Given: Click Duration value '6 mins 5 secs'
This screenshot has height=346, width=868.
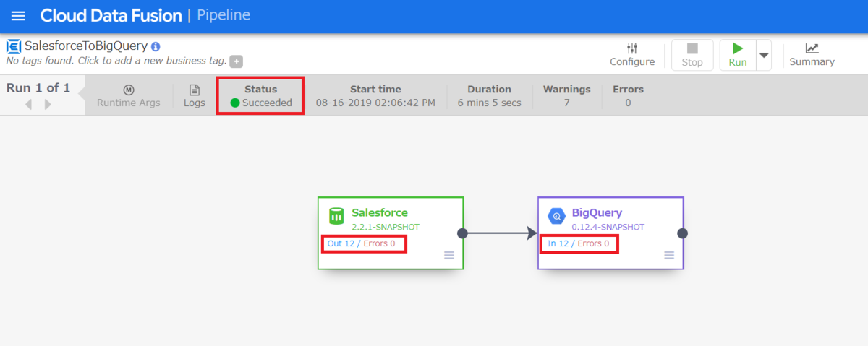Looking at the screenshot, I should [489, 103].
